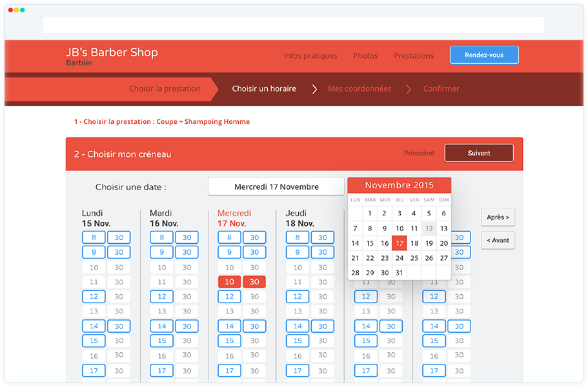This screenshot has width=588, height=387.
Task: Select the 14 o'clock slot on Mardi
Action: 161,326
